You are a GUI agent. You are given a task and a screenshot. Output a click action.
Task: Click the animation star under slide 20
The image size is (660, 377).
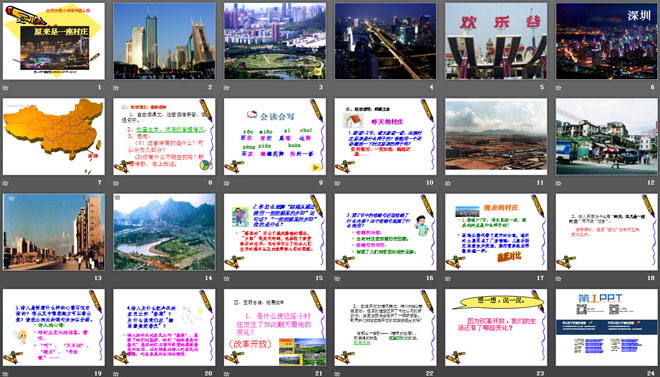point(116,374)
